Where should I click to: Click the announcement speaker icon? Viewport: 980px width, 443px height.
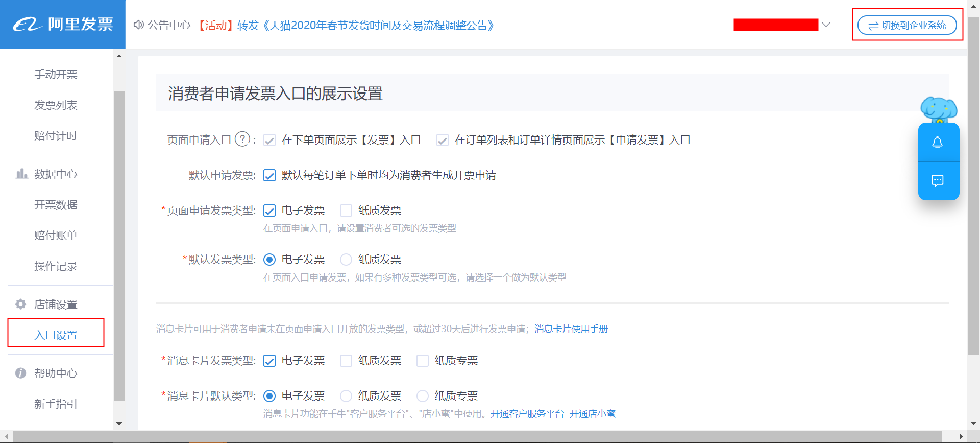point(138,25)
